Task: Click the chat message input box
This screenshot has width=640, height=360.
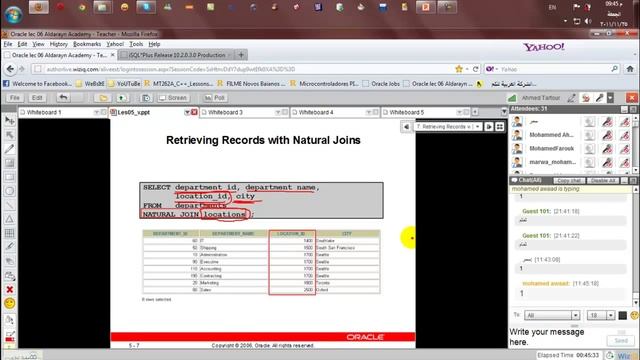Action: [x=557, y=337]
